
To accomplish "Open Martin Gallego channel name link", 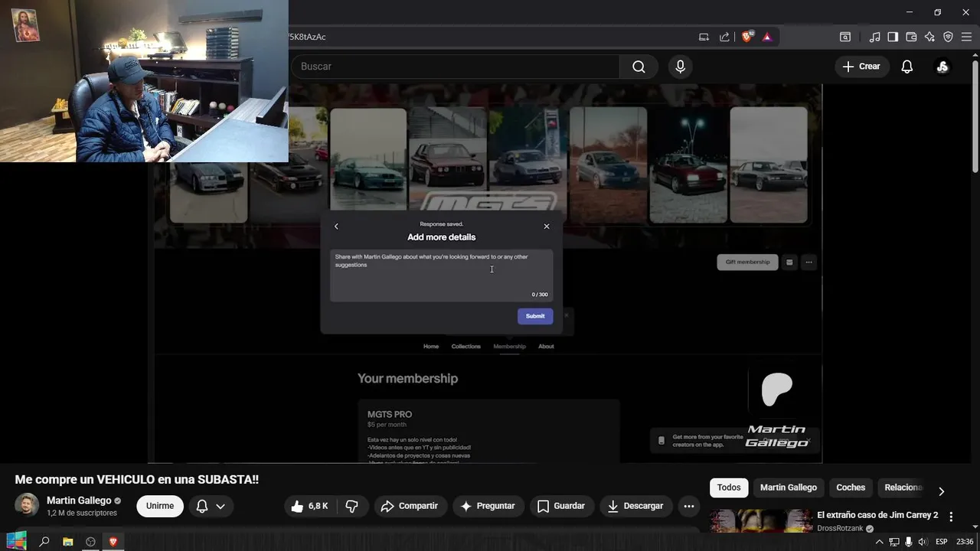I will pos(79,500).
